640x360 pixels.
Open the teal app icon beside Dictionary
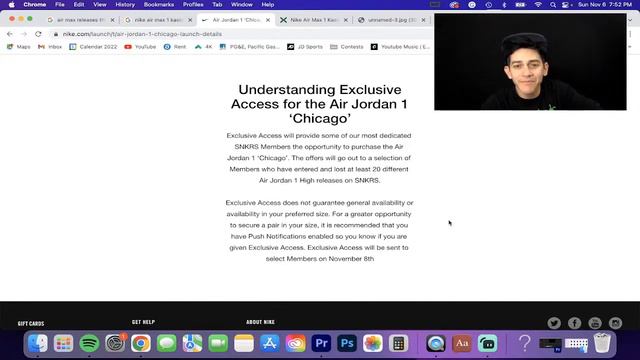(487, 343)
